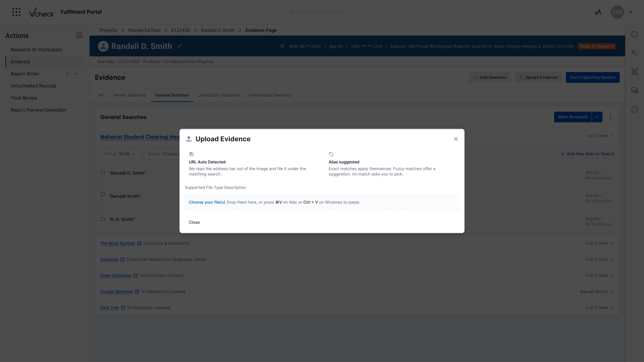The height and width of the screenshot is (362, 644).
Task: Select the All tab
Action: (x=101, y=95)
